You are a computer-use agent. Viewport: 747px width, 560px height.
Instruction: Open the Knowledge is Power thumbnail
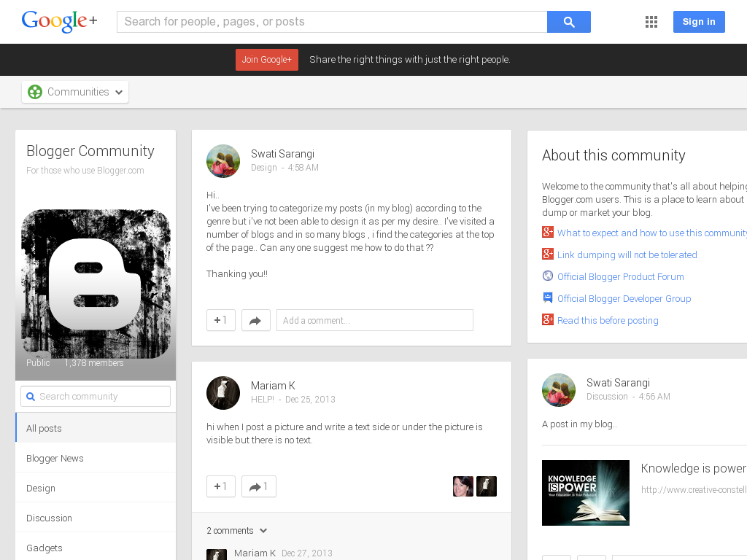coord(586,493)
